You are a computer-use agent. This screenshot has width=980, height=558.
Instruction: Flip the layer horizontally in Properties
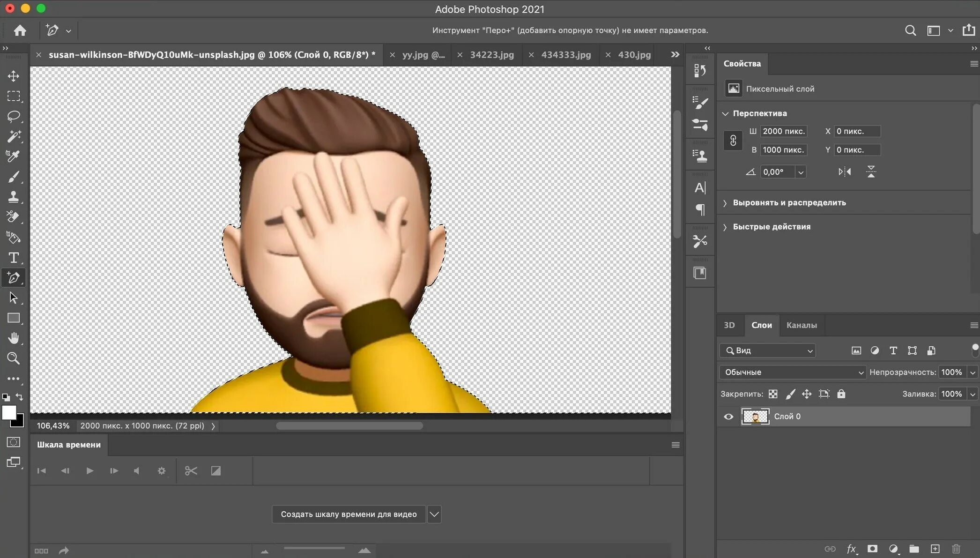pyautogui.click(x=845, y=172)
